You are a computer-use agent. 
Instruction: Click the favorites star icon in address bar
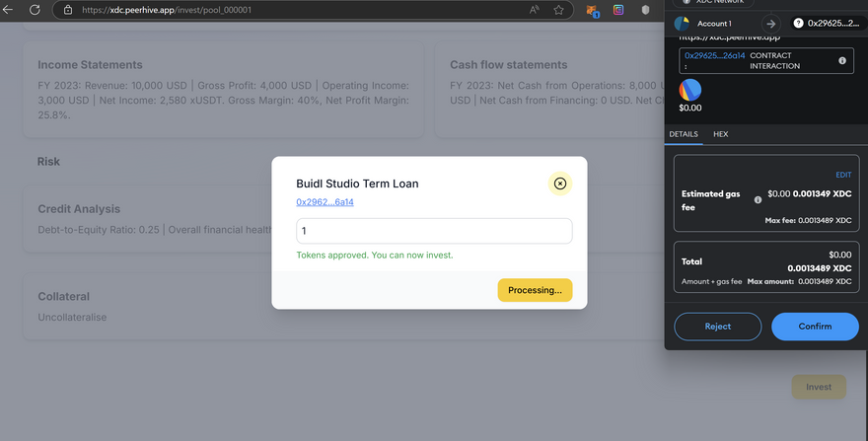(x=559, y=10)
